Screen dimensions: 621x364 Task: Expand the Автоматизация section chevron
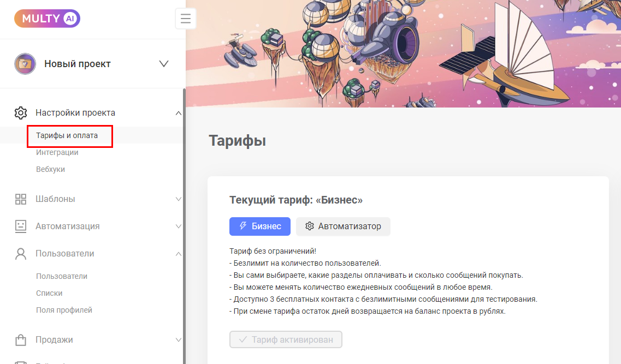[178, 226]
